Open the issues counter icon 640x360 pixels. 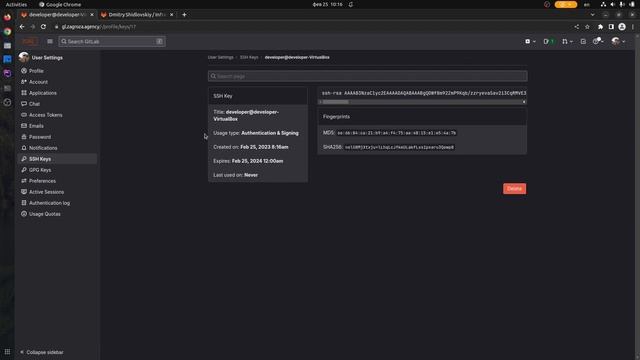click(x=548, y=41)
